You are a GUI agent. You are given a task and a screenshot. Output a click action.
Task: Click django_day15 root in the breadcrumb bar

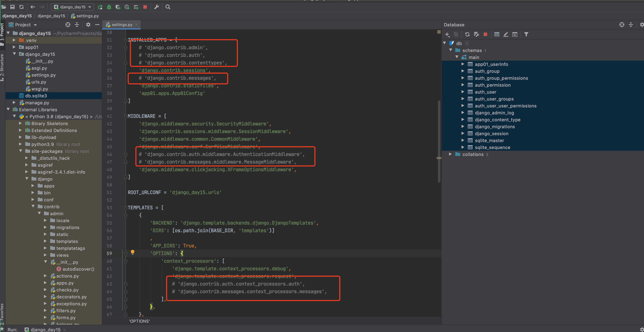(17, 16)
